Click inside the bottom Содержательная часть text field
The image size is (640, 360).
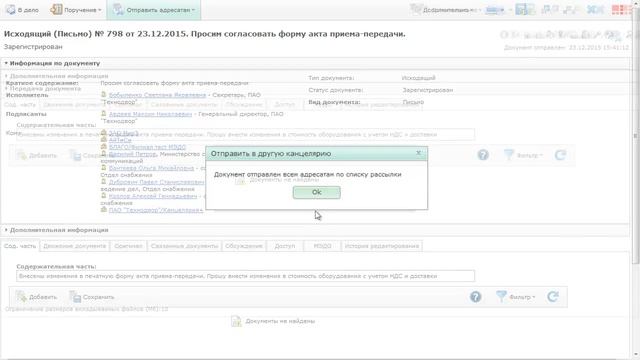click(x=245, y=276)
